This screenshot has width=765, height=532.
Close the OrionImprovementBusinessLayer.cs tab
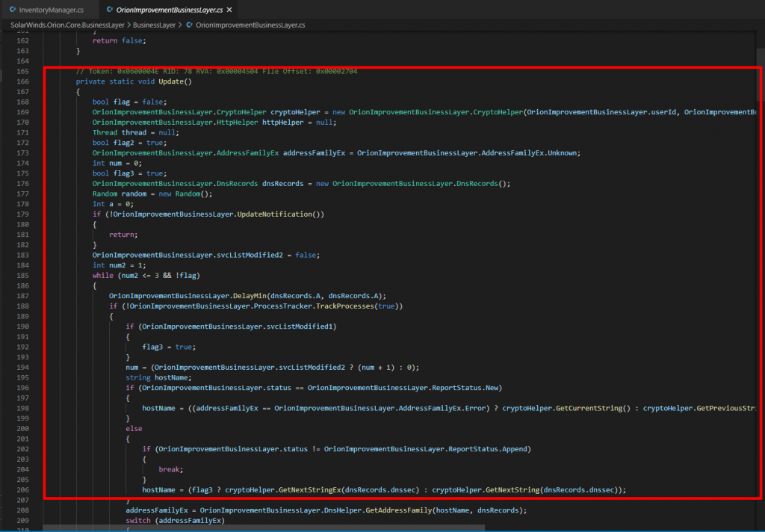click(x=229, y=10)
